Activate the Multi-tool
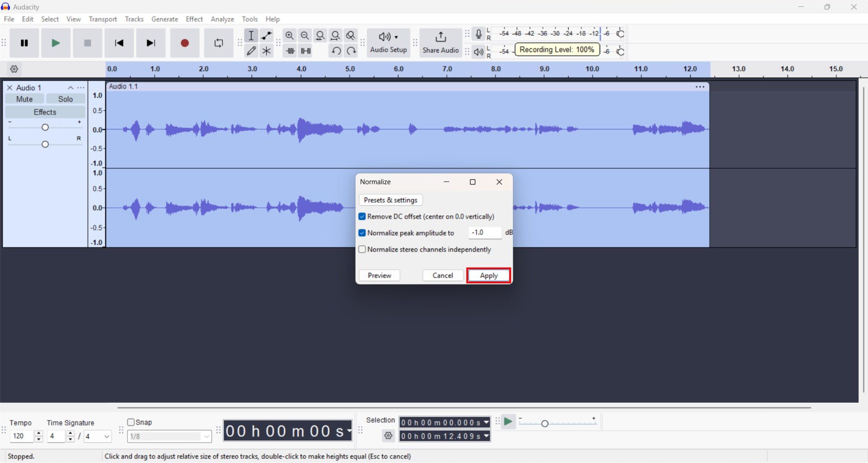Screen dimensions: 868x463 (266, 51)
